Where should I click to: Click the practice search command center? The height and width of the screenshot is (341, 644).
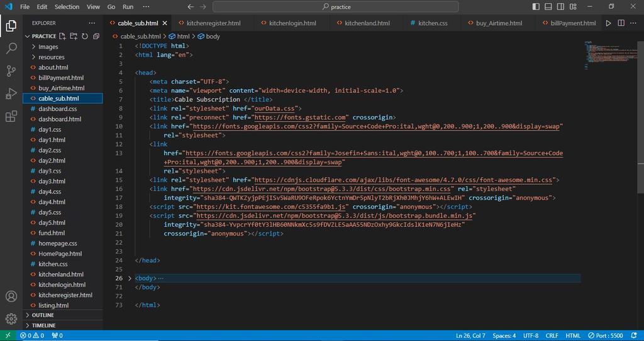(336, 6)
